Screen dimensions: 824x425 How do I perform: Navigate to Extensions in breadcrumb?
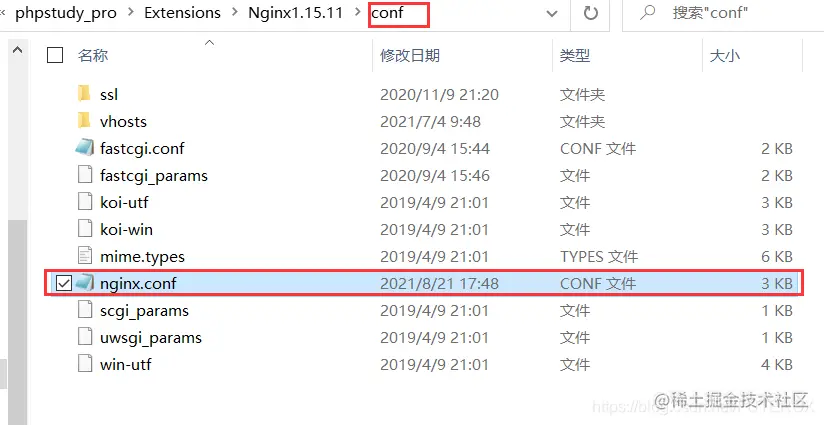[182, 13]
